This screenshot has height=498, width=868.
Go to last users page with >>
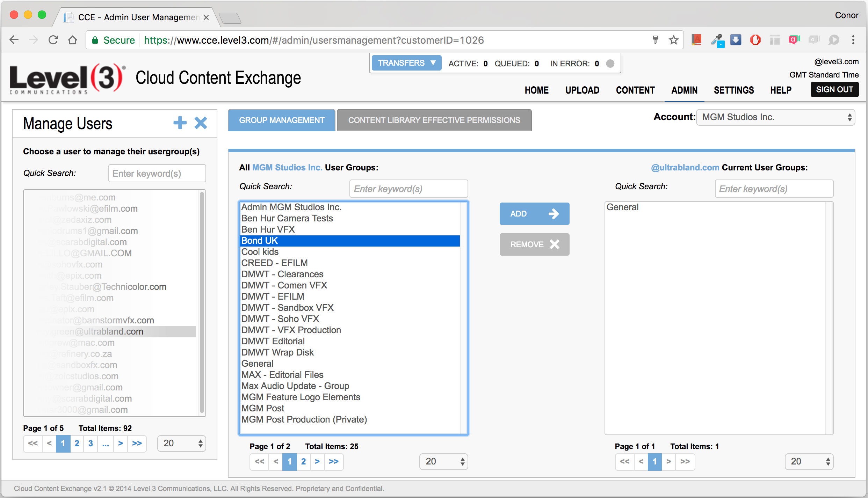pos(137,444)
